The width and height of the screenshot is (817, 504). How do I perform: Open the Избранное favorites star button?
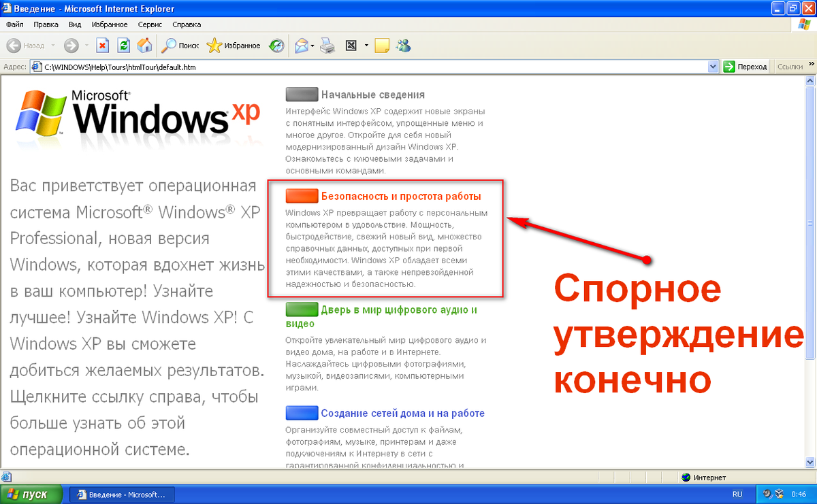coord(234,46)
